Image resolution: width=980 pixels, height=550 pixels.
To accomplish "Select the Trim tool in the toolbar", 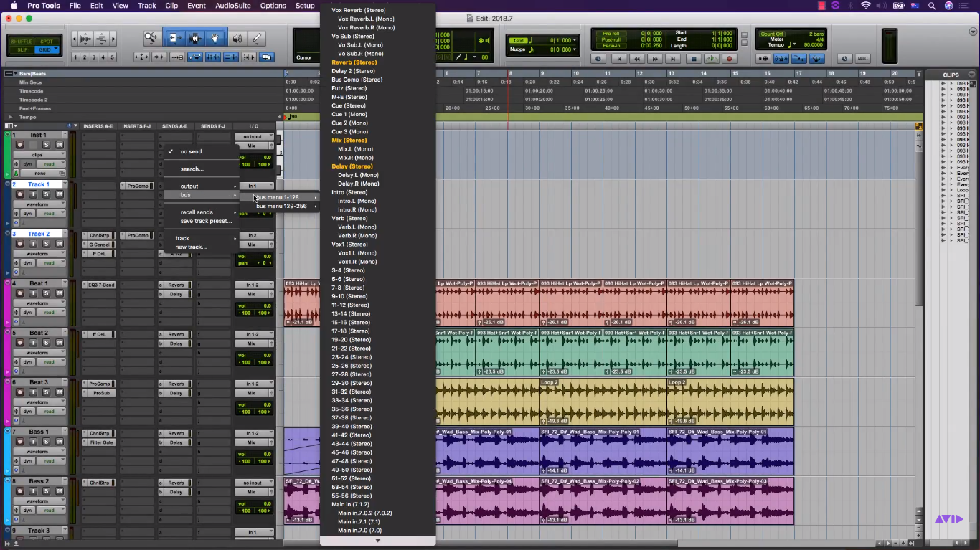I will tap(175, 37).
